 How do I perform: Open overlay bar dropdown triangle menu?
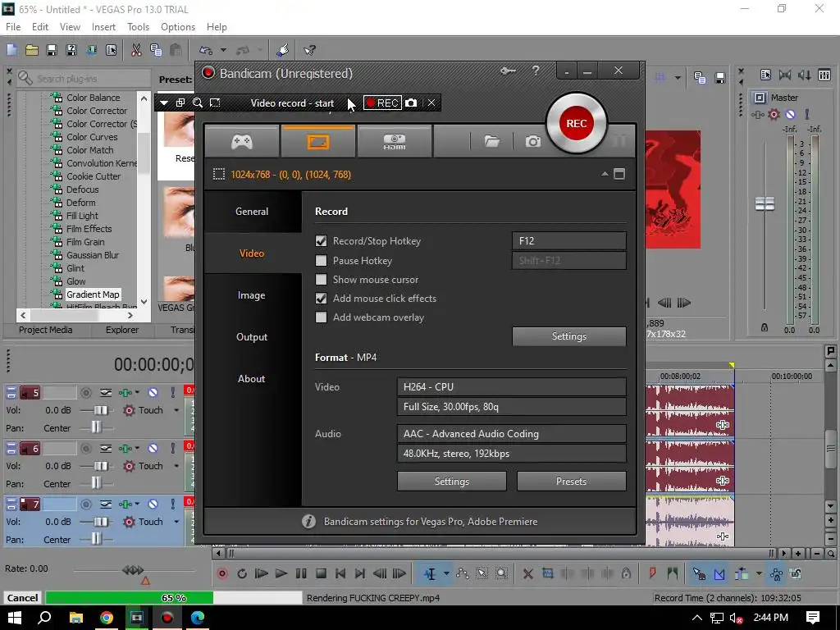(x=164, y=103)
